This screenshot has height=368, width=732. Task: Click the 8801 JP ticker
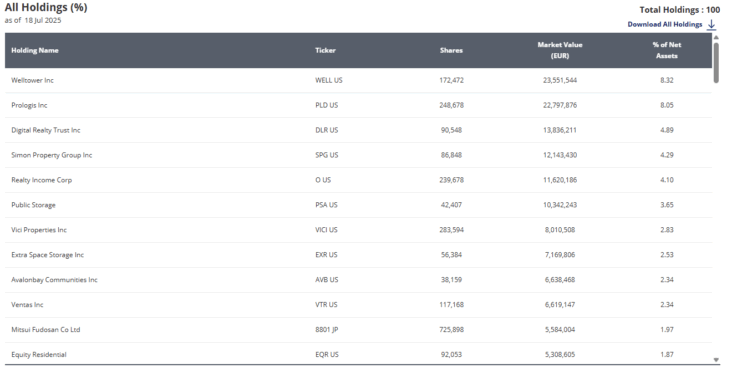(326, 330)
